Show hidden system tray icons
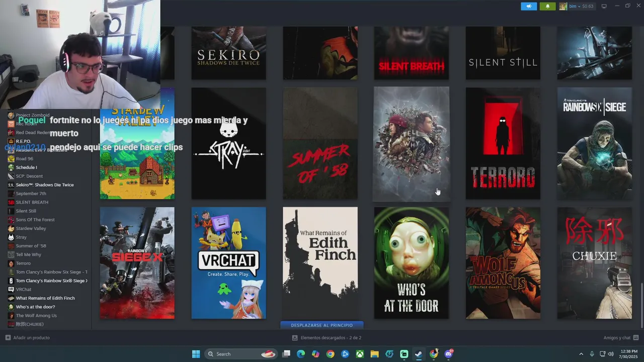Screen dimensions: 644x362 [581, 354]
